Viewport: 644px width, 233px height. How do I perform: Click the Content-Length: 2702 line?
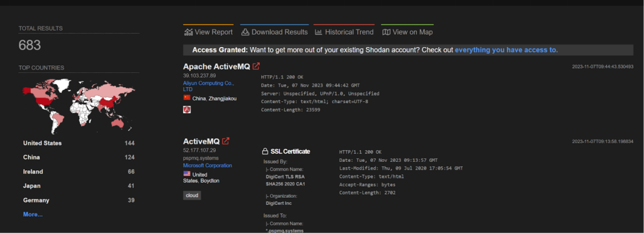click(x=367, y=193)
